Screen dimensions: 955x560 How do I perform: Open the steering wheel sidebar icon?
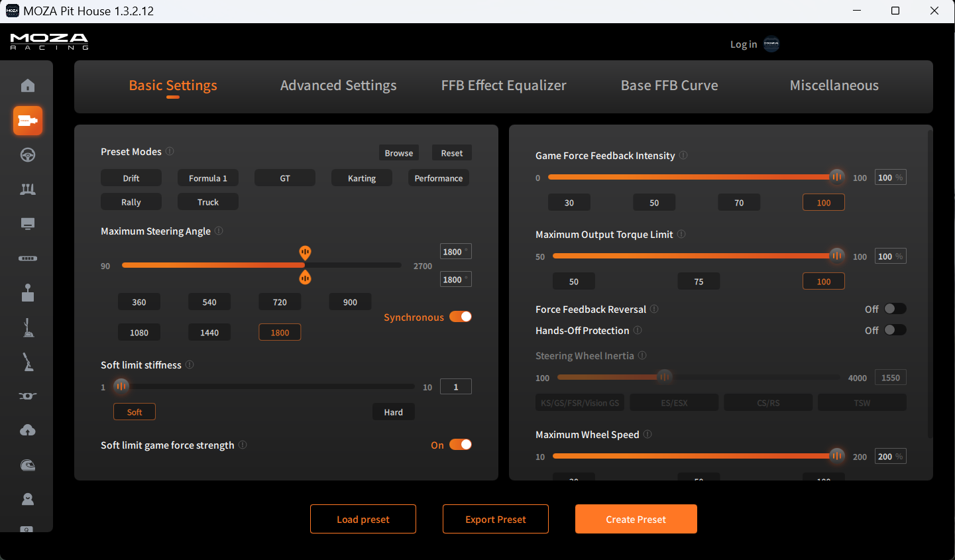tap(28, 155)
